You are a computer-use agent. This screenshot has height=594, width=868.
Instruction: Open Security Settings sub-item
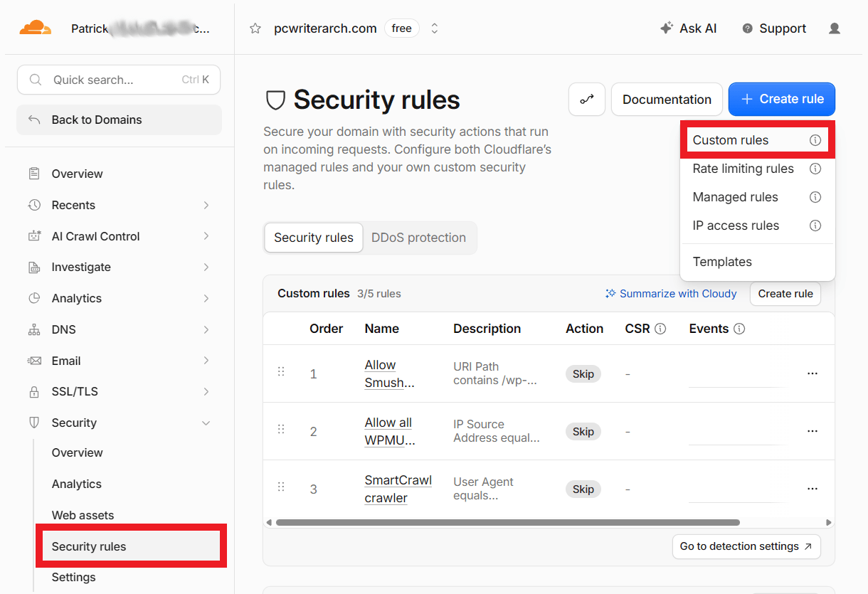point(73,577)
